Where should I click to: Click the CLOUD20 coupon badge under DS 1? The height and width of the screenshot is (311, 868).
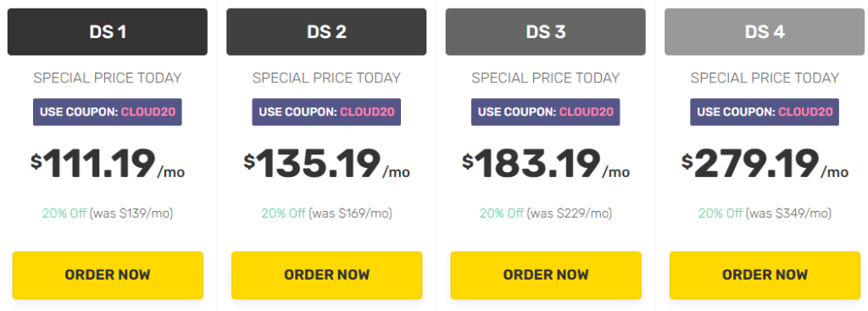(x=108, y=112)
